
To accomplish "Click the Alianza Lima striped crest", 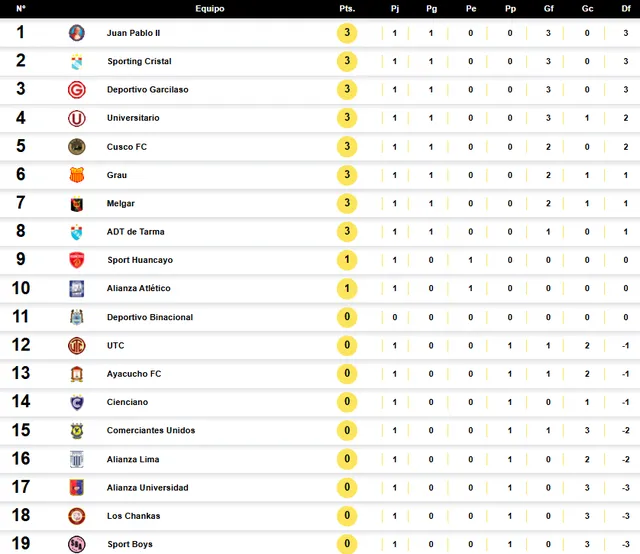I will pos(77,459).
